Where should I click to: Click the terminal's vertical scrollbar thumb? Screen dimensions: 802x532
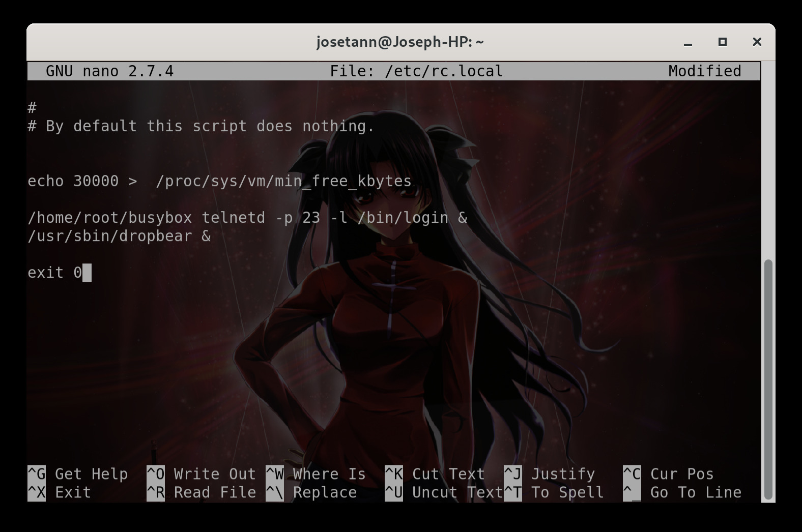pyautogui.click(x=768, y=379)
